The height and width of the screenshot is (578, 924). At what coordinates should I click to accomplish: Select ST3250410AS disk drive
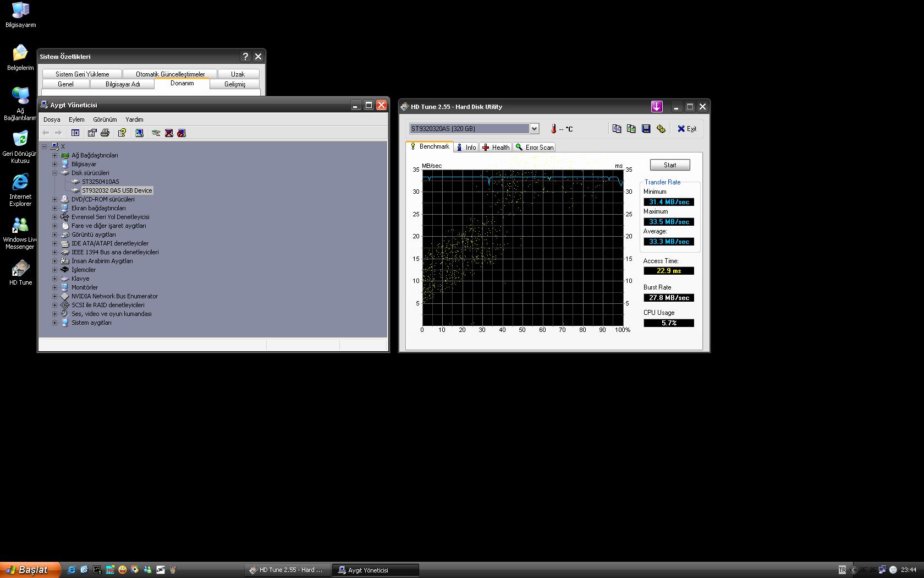(100, 182)
